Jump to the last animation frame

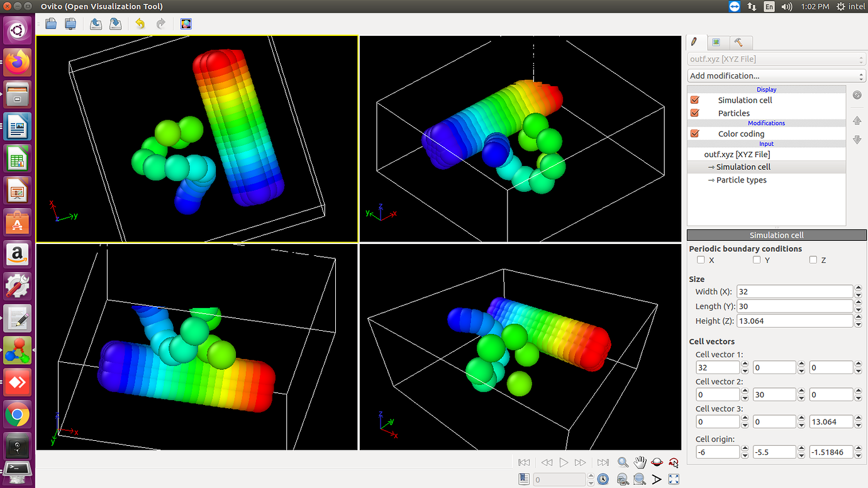tap(603, 462)
